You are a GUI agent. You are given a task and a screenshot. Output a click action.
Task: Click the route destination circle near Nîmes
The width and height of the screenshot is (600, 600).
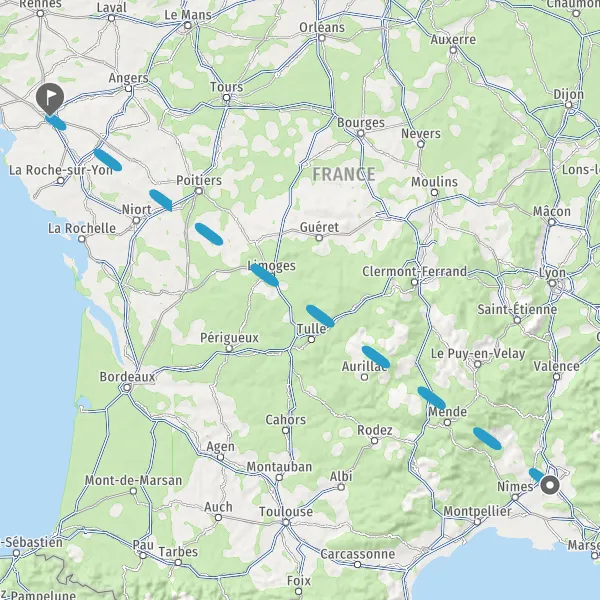(550, 485)
